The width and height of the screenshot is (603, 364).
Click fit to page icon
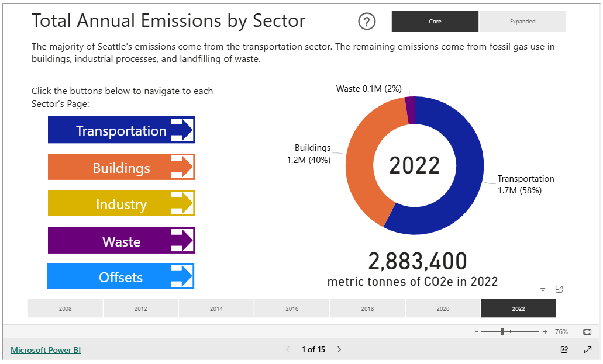[x=587, y=331]
